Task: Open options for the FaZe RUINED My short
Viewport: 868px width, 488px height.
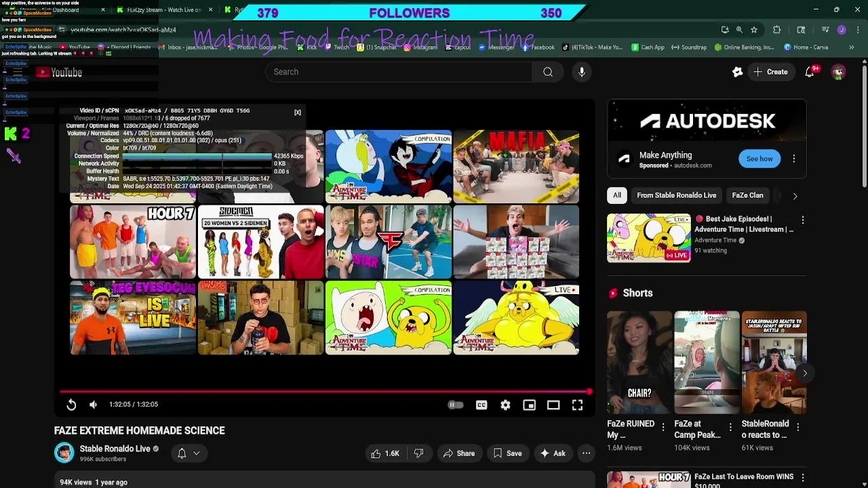Action: pyautogui.click(x=663, y=427)
